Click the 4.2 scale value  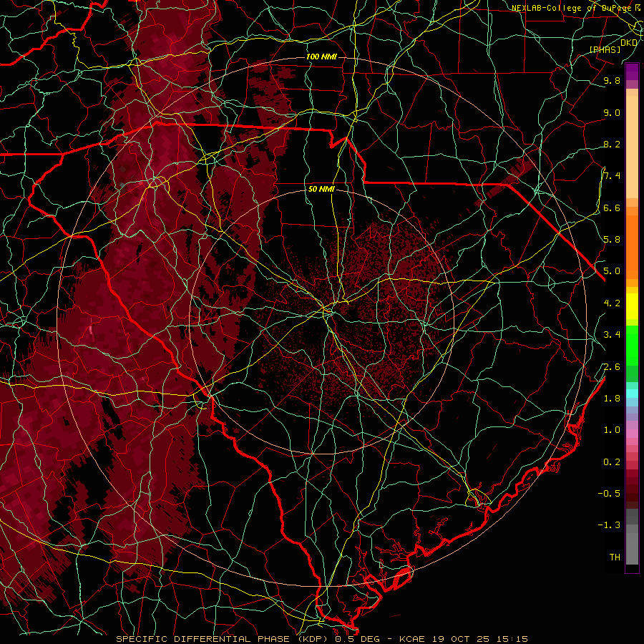pyautogui.click(x=612, y=303)
